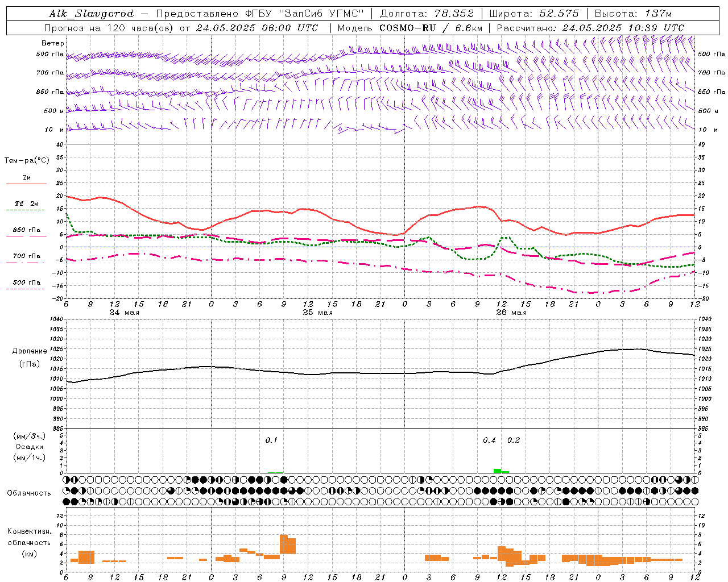The height and width of the screenshot is (582, 728).
Task: Click the 0.2 precipitation value
Action: 513,440
